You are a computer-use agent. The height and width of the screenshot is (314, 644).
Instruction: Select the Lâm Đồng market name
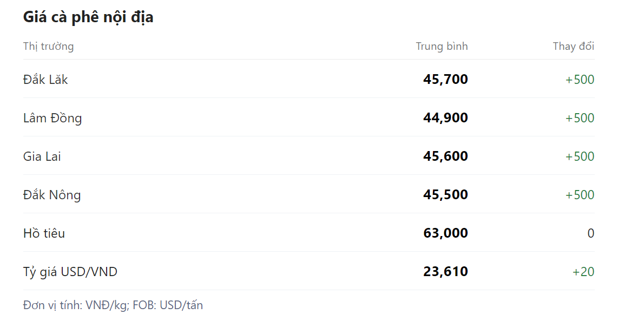[52, 118]
